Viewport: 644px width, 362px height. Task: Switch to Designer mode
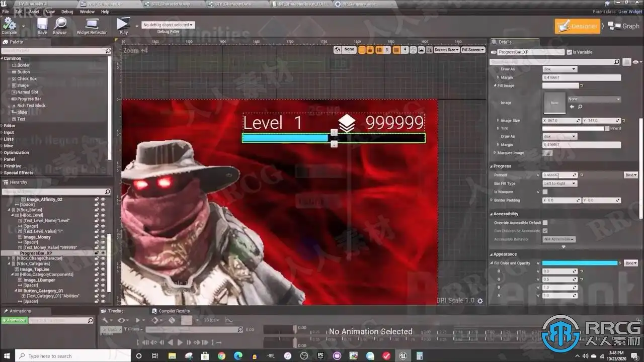tap(577, 26)
